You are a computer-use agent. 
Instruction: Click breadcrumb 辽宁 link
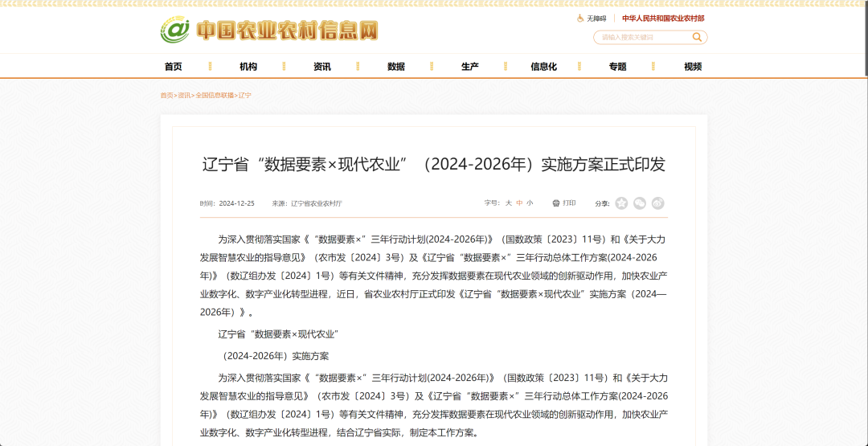click(244, 95)
